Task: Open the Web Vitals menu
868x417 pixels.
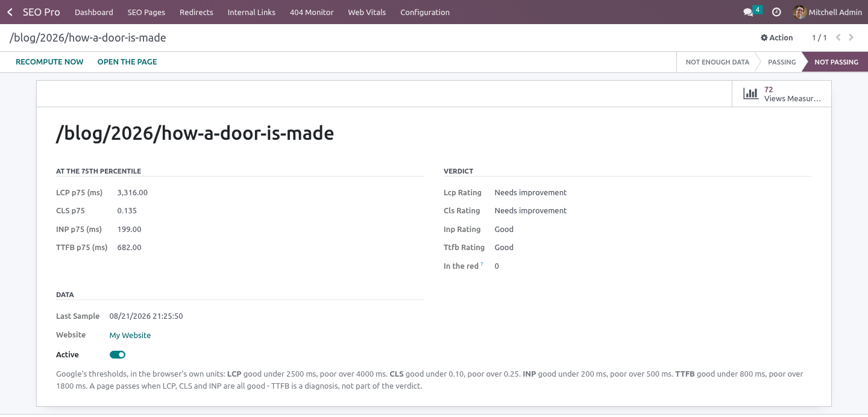Action: 367,12
